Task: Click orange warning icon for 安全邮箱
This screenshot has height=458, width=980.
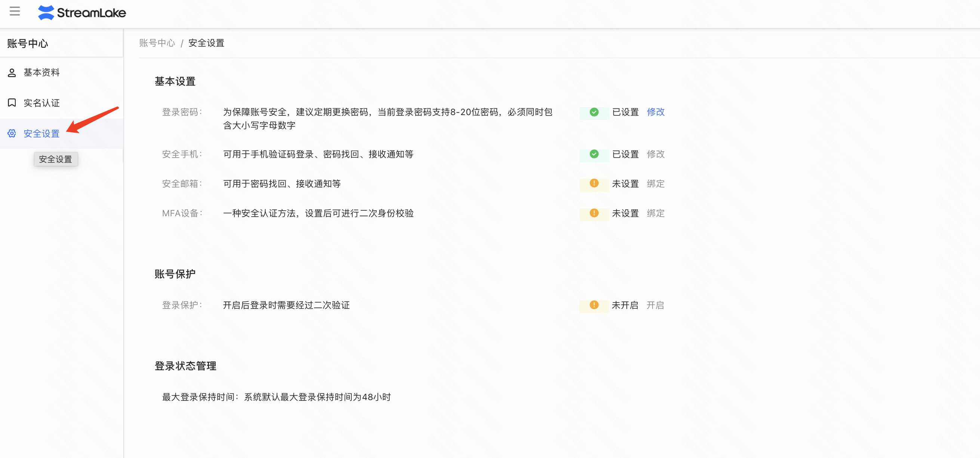Action: click(x=594, y=183)
